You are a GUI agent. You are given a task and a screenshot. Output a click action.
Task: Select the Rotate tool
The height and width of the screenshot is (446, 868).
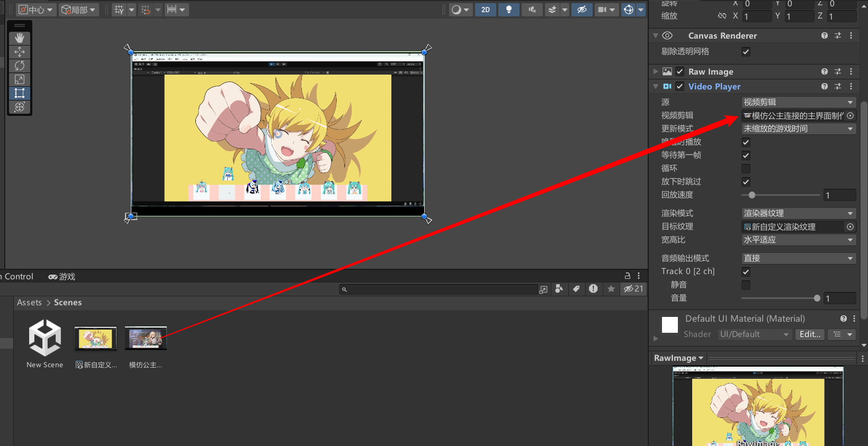[20, 66]
